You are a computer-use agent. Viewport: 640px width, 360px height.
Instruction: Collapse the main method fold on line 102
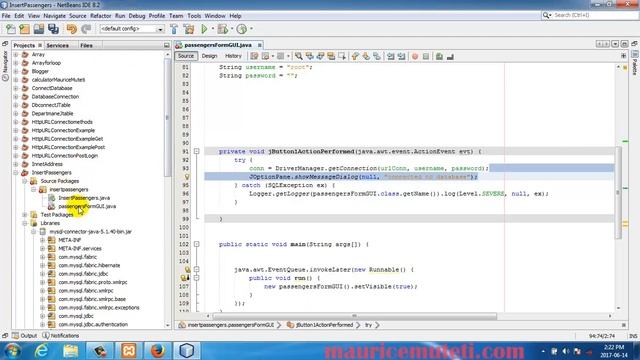tap(196, 244)
